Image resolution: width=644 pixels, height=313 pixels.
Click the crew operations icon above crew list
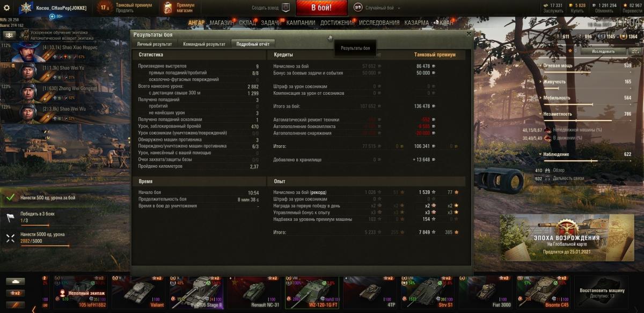[9, 35]
